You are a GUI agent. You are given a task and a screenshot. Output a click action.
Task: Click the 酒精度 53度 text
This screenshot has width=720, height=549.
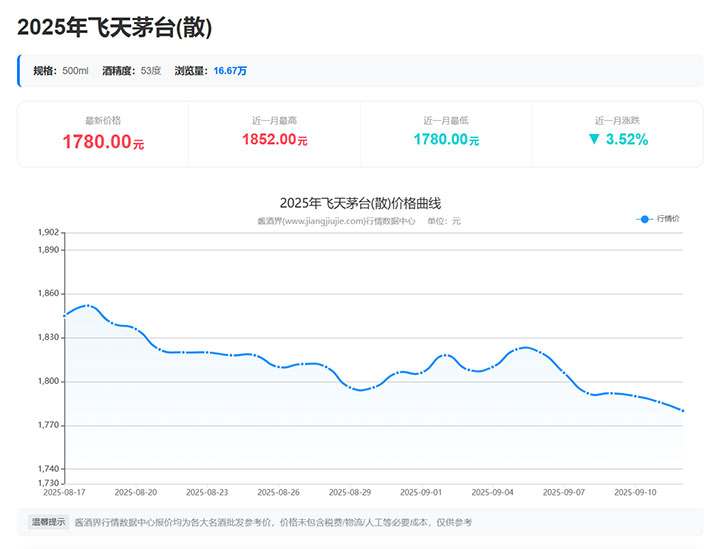click(x=131, y=71)
